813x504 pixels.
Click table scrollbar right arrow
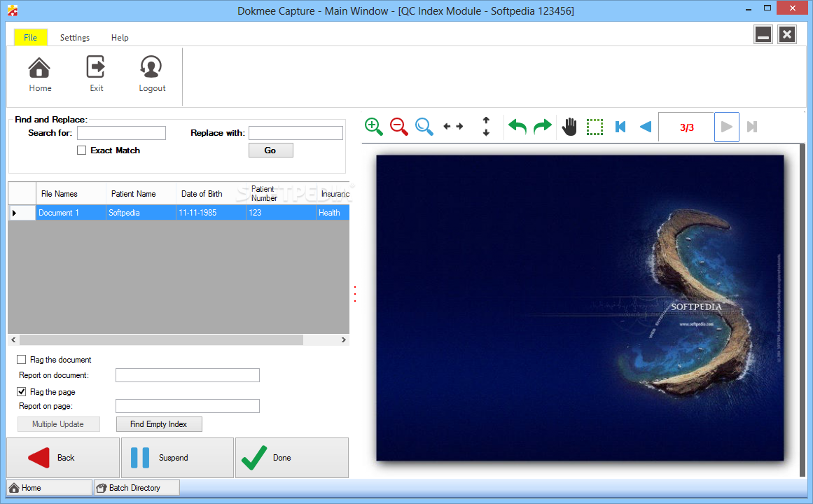click(x=343, y=340)
